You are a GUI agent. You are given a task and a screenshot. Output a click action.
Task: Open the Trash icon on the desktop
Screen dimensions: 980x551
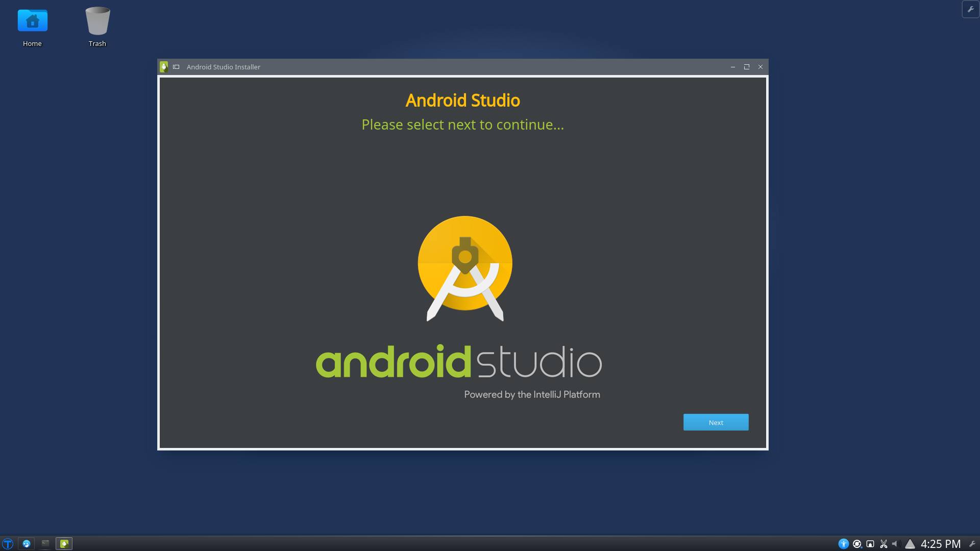click(x=97, y=28)
